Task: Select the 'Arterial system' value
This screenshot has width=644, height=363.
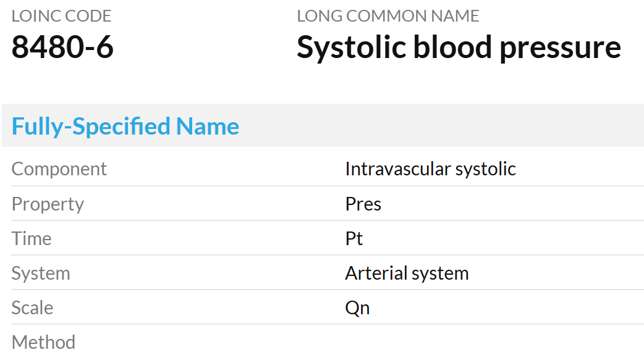Action: click(x=407, y=273)
